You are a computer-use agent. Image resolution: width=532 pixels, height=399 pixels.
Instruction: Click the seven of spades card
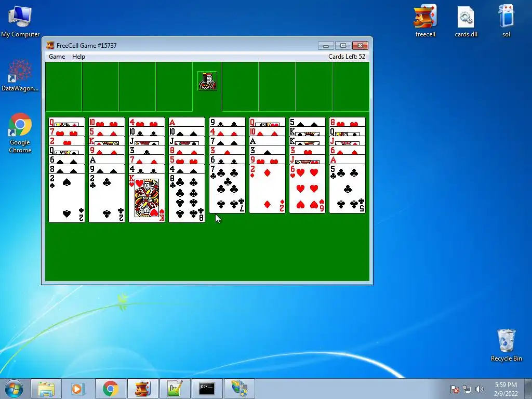[x=227, y=141]
